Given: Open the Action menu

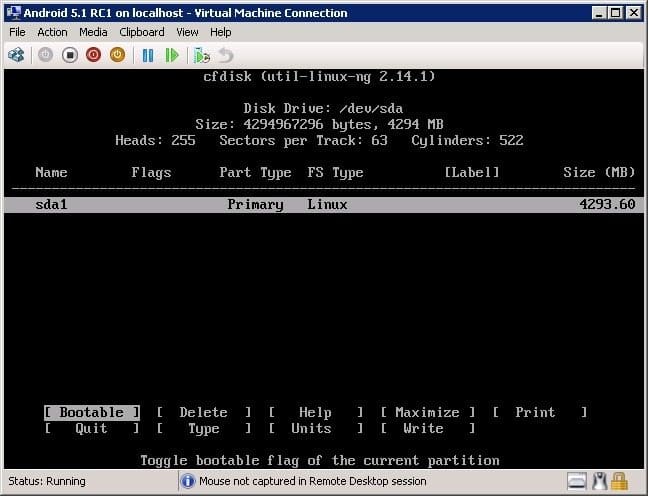Looking at the screenshot, I should 52,32.
